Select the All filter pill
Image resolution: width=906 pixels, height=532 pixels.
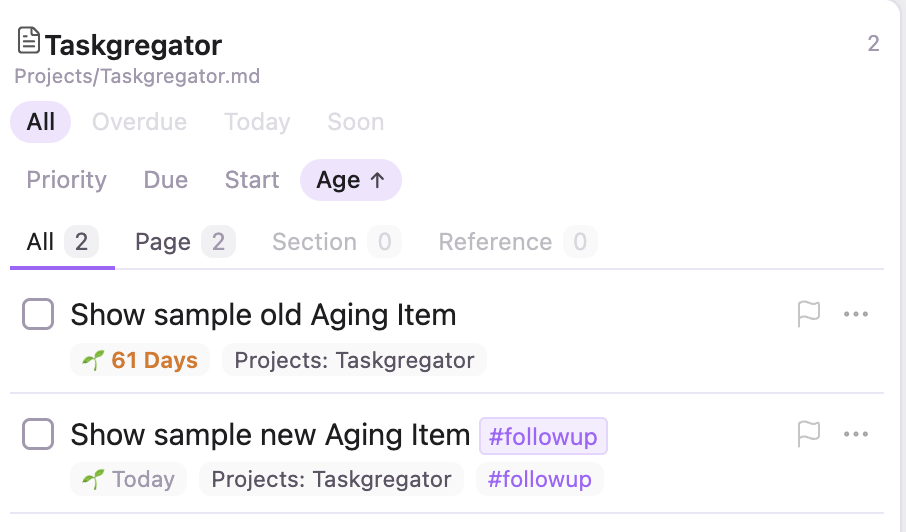[40, 122]
